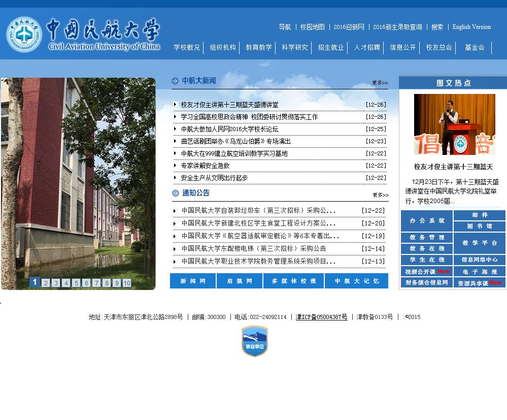Open the 校园地图 link
Viewport: 507px width, 420px height.
(312, 27)
